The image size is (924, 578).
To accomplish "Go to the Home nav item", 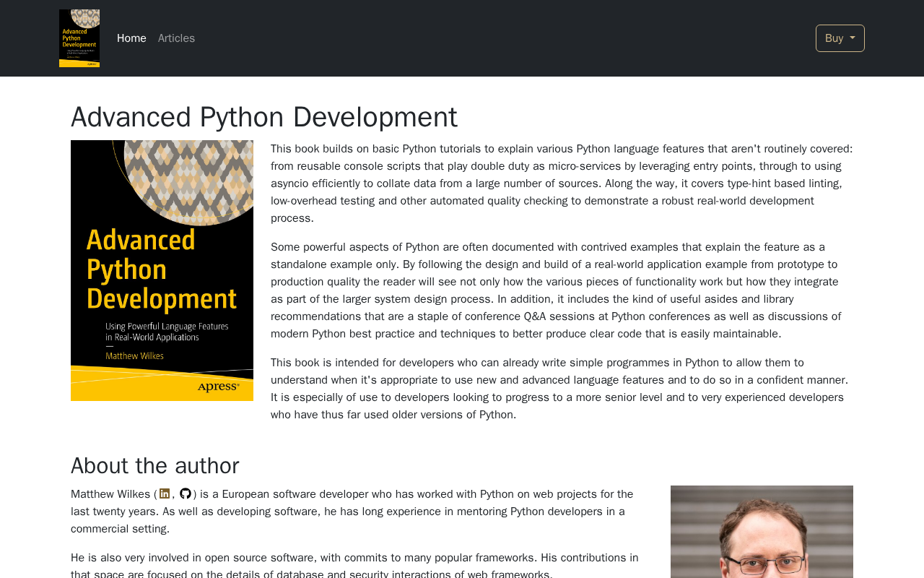I will 131,38.
